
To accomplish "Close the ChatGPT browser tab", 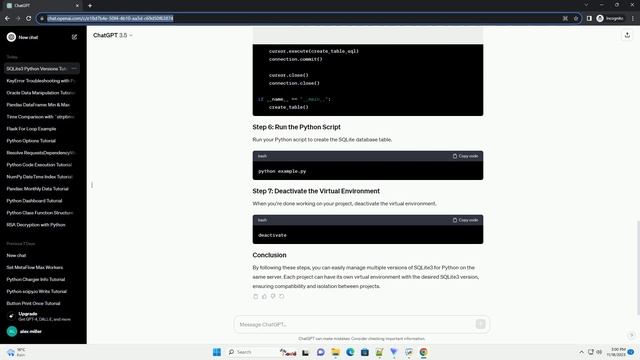I will tap(77, 5).
